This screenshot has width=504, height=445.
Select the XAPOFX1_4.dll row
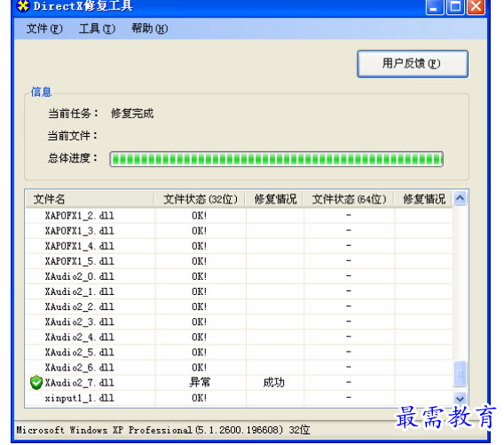coord(240,245)
